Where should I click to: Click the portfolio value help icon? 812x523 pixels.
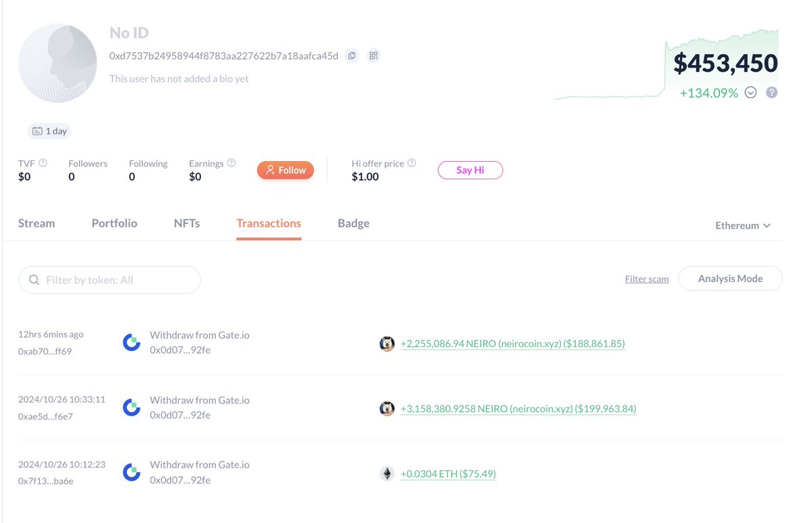tap(771, 93)
